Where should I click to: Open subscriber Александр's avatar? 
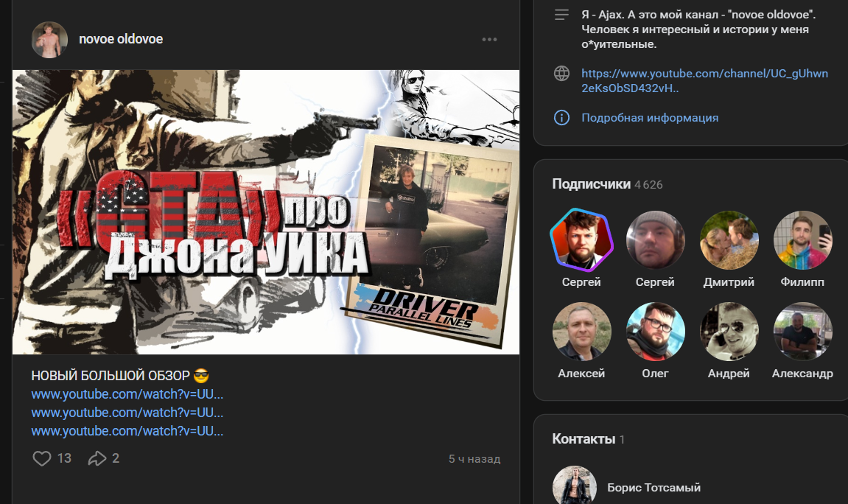[802, 331]
